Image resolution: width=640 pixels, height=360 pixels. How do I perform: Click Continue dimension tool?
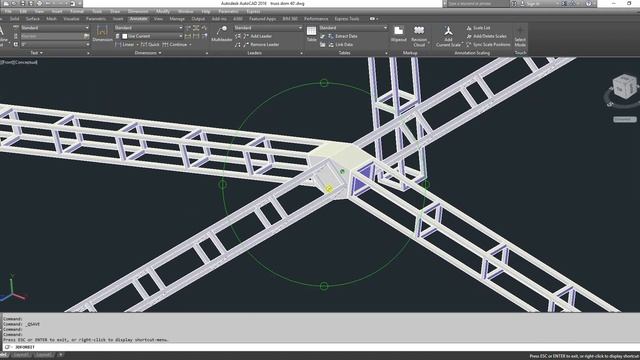tap(174, 44)
